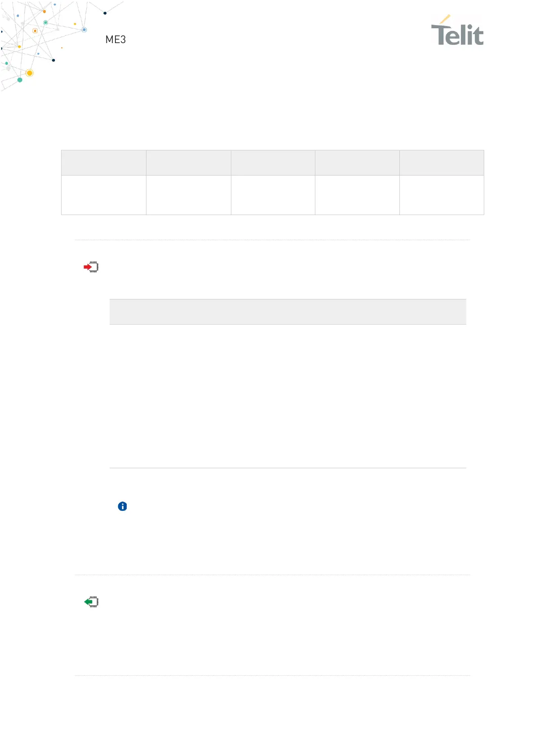Viewport: 535px width, 756px height.
Task: Select the second white body cell of table
Action: (188, 195)
